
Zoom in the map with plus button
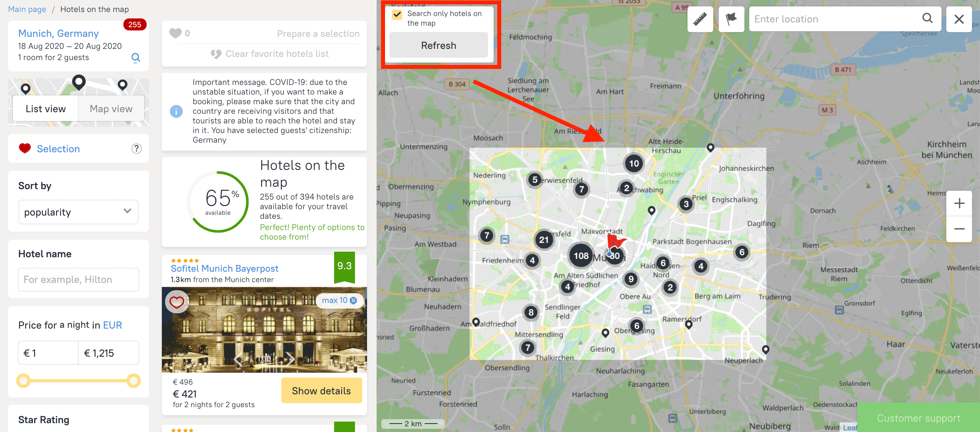(x=959, y=203)
